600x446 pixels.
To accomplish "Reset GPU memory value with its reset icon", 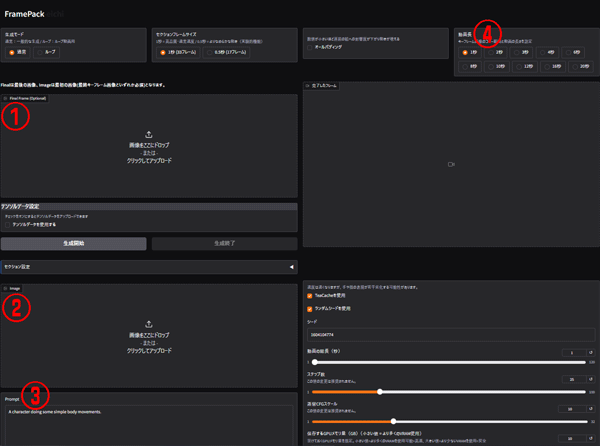I will click(591, 438).
